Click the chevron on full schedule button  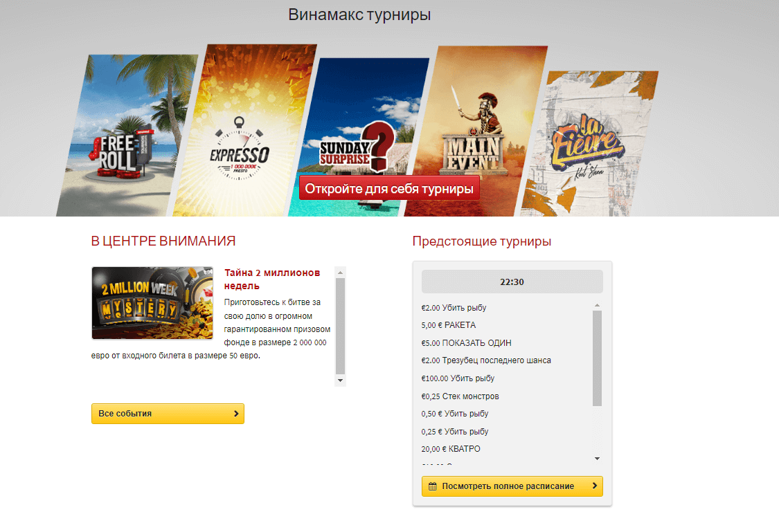click(x=595, y=486)
